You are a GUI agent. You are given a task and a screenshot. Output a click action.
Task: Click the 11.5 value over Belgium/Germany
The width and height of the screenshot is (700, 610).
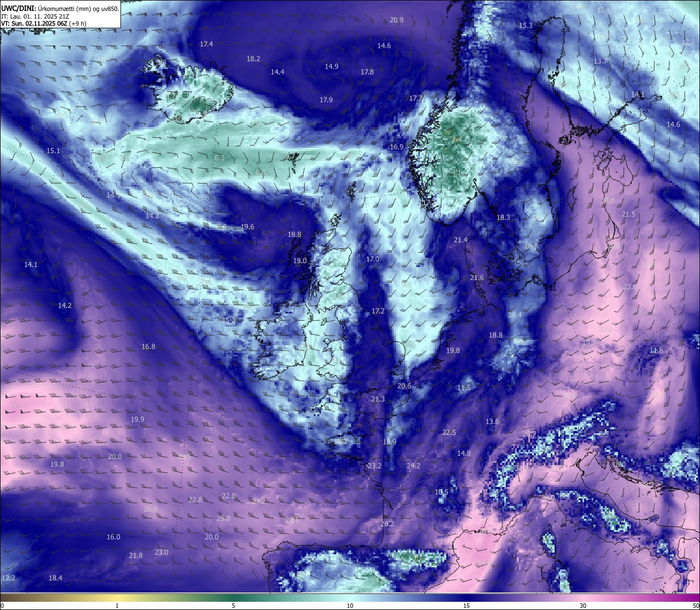(x=464, y=388)
